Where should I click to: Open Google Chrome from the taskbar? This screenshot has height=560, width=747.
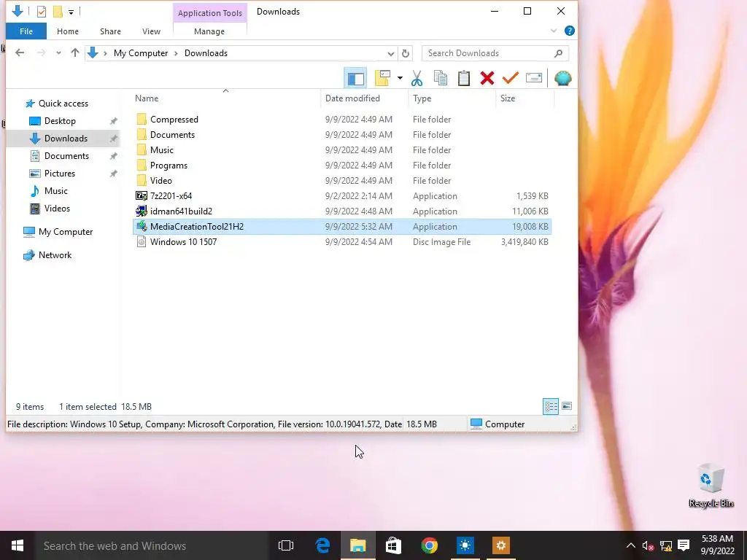click(429, 545)
